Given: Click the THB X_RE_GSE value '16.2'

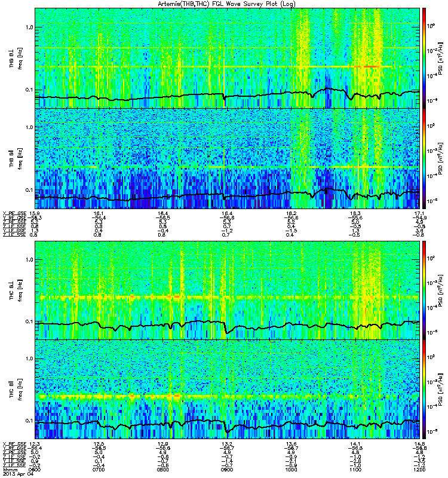Looking at the screenshot, I should point(291,213).
